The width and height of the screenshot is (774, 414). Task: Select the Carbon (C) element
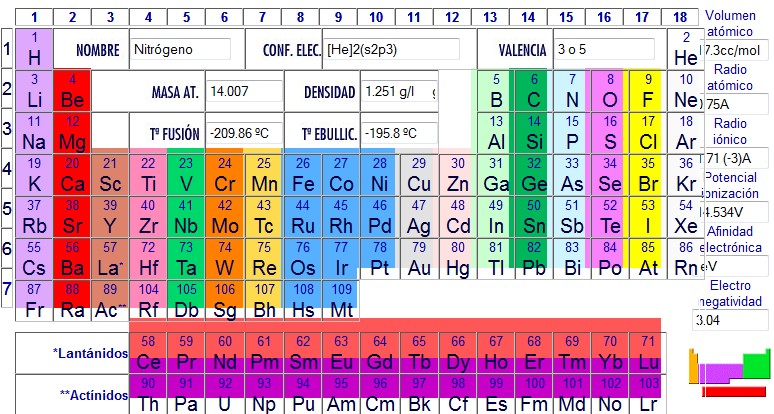[534, 90]
